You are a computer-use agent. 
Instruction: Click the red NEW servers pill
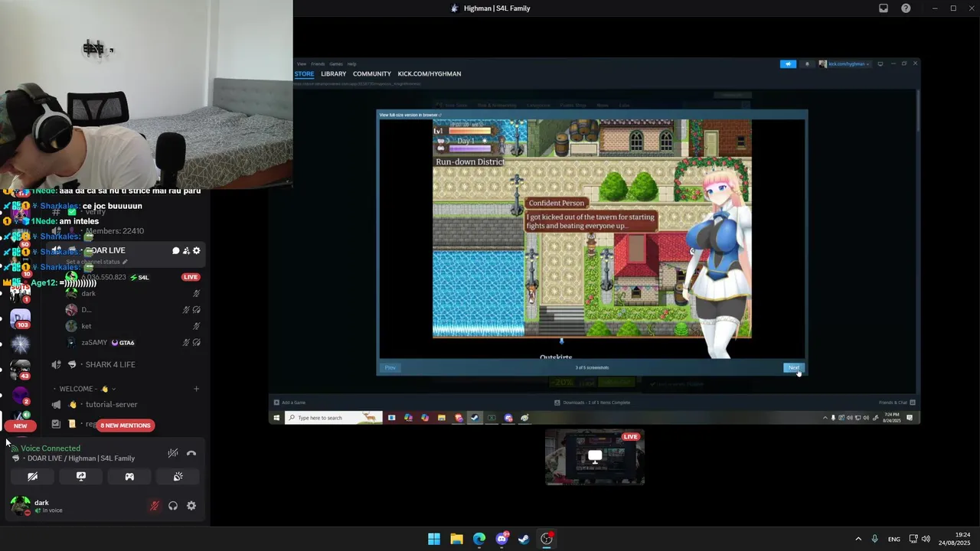pyautogui.click(x=21, y=426)
